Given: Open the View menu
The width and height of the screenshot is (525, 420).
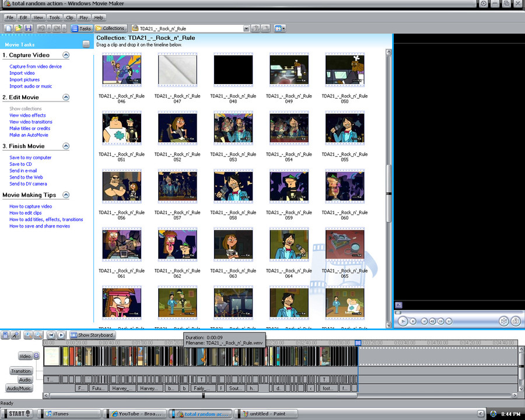Looking at the screenshot, I should 38,17.
